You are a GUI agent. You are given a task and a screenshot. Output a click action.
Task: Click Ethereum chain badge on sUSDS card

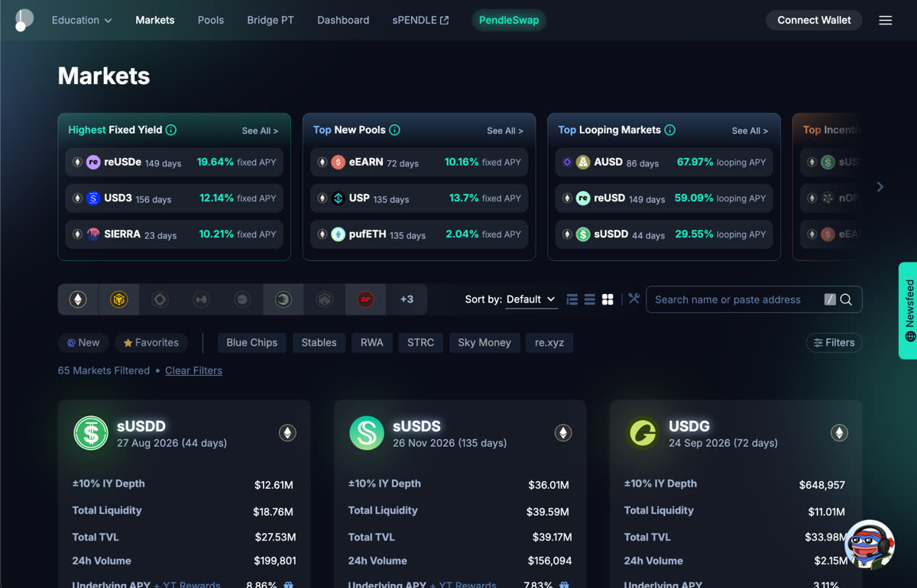click(x=563, y=433)
